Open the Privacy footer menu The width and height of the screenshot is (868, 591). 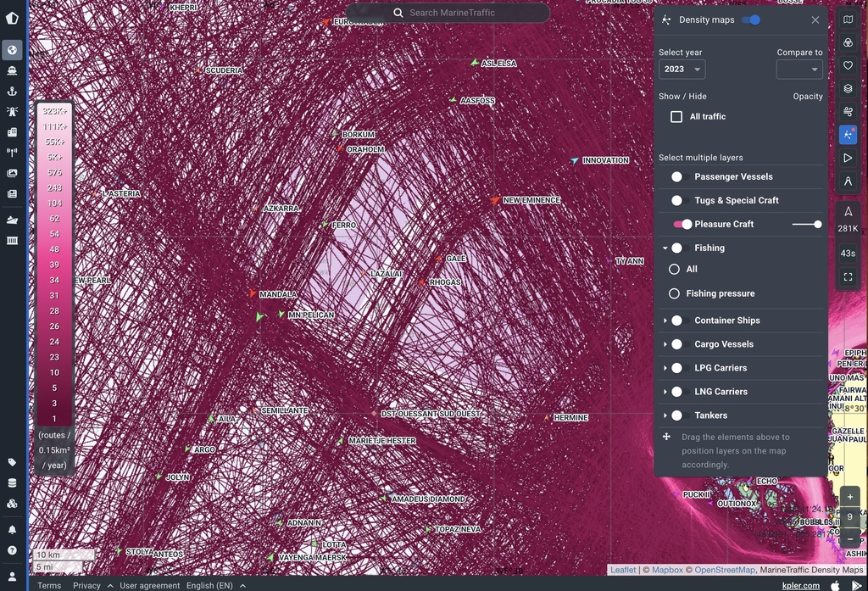(92, 585)
